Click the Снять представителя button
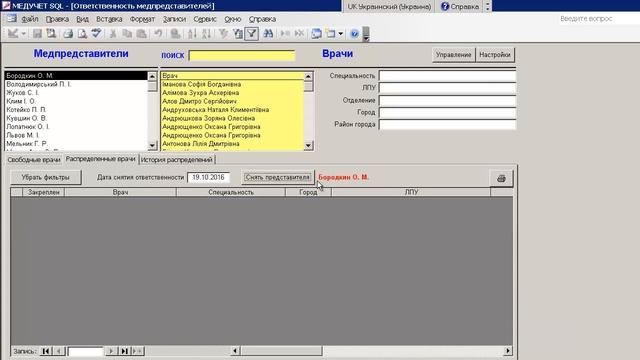 [x=278, y=178]
